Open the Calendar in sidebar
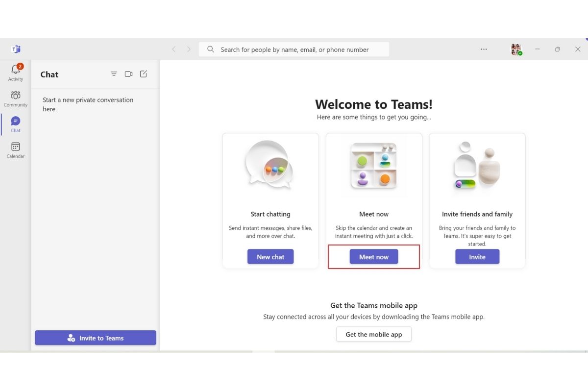This screenshot has height=392, width=588. pyautogui.click(x=16, y=147)
